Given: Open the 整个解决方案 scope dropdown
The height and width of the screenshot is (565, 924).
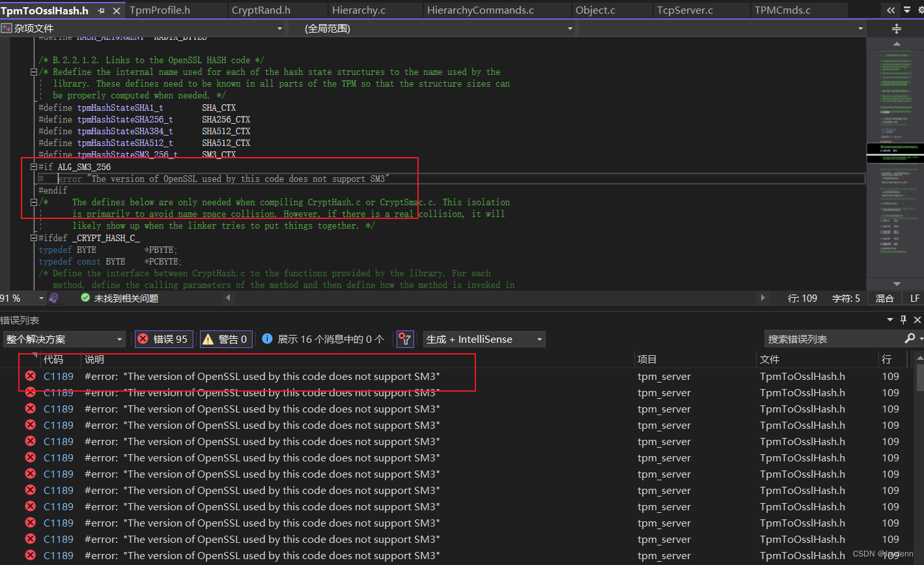Looking at the screenshot, I should click(64, 339).
